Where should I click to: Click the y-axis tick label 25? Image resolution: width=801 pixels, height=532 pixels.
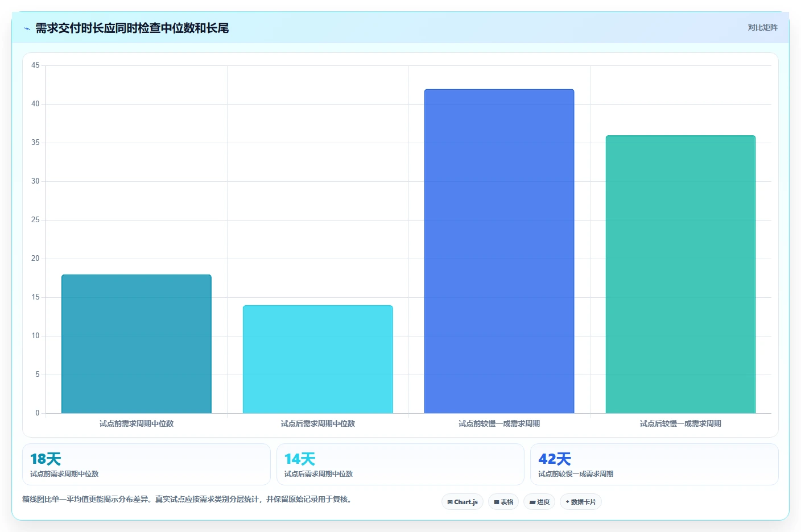pyautogui.click(x=35, y=220)
